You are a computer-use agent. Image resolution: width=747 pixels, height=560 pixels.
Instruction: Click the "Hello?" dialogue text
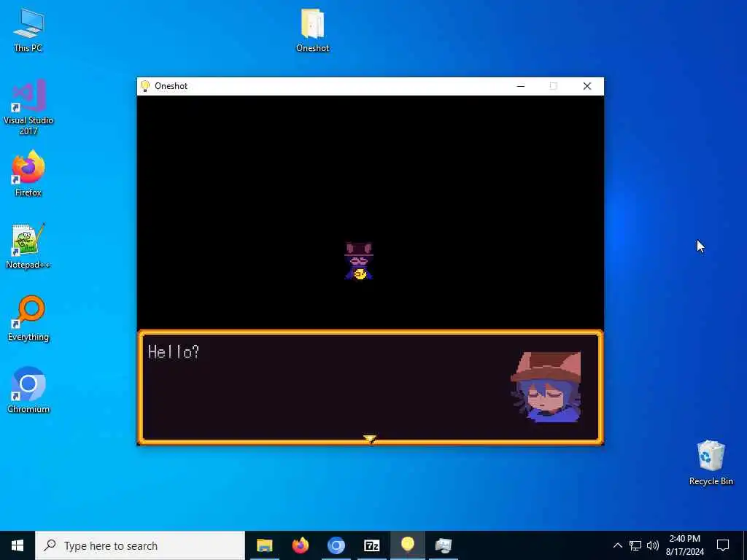[174, 352]
